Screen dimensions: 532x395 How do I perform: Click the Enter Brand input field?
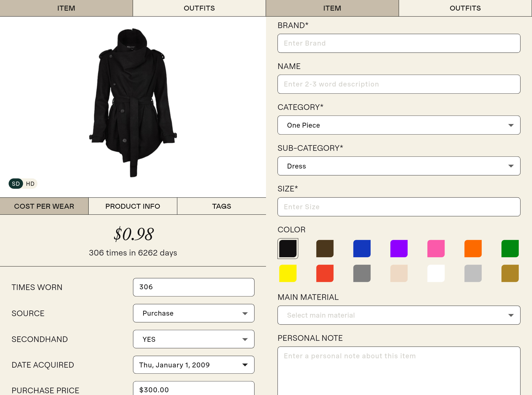click(x=399, y=43)
